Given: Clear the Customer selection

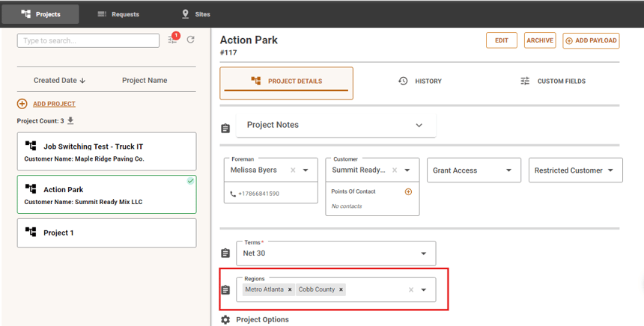Looking at the screenshot, I should click(395, 170).
